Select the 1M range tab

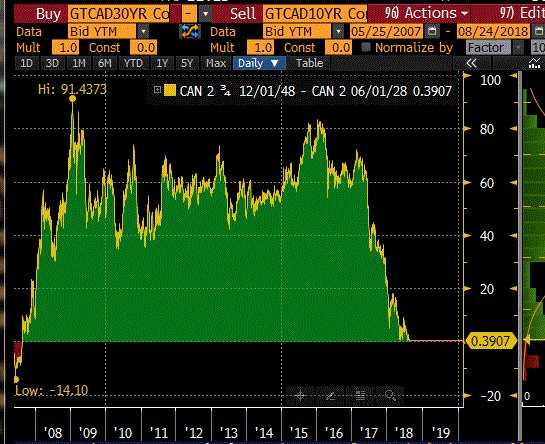pyautogui.click(x=79, y=63)
